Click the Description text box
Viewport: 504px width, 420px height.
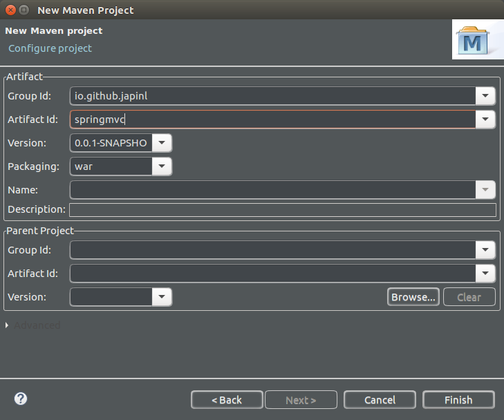pyautogui.click(x=283, y=210)
